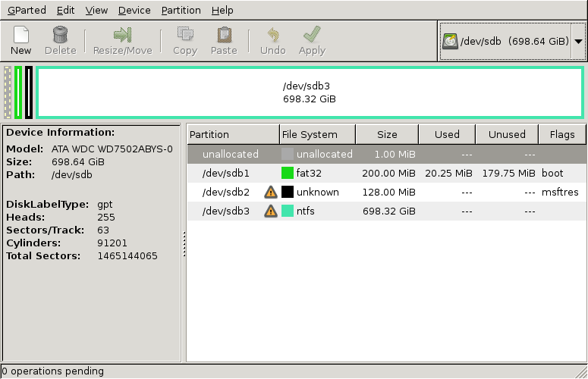
Task: Open the Help menu
Action: click(222, 10)
